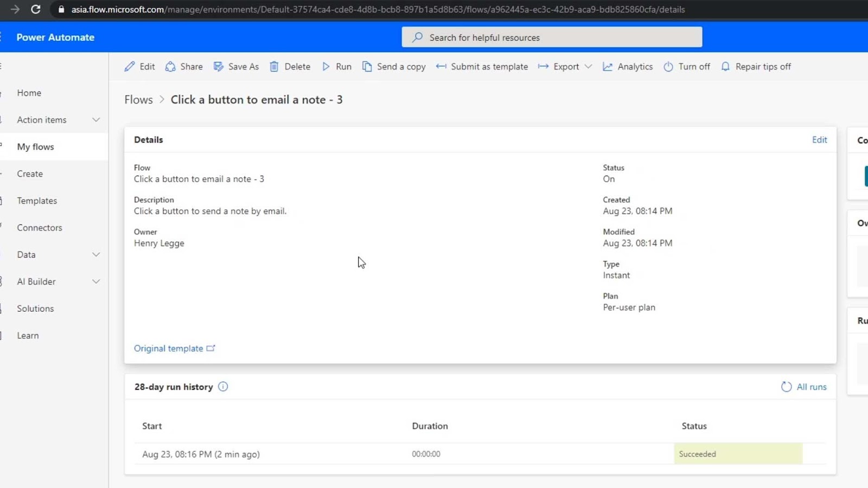Screen dimensions: 868x488
Task: Click Edit link in Details card
Action: click(819, 140)
